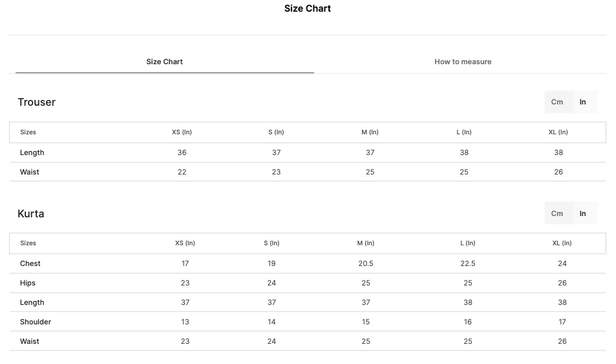Click the Trouser Length row label
616x364 pixels.
32,152
